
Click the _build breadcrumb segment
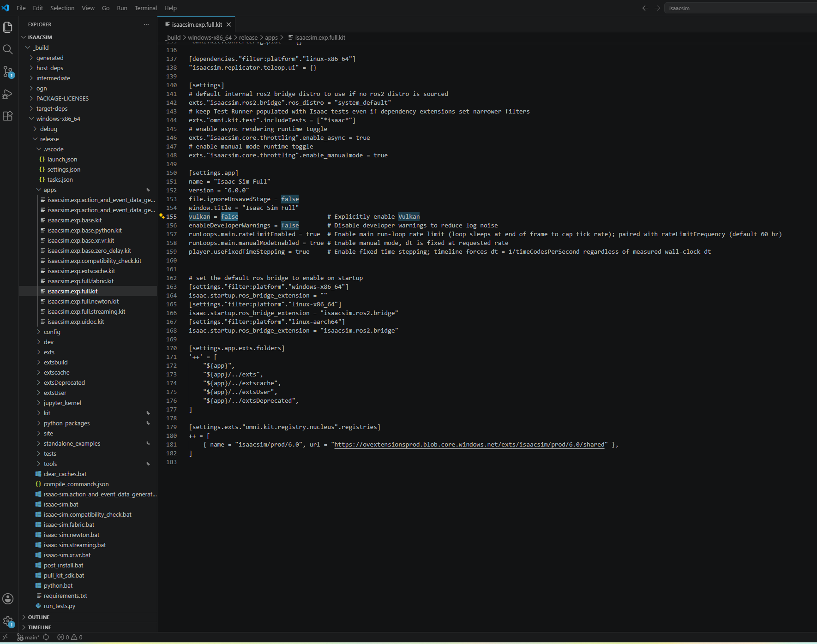click(173, 37)
